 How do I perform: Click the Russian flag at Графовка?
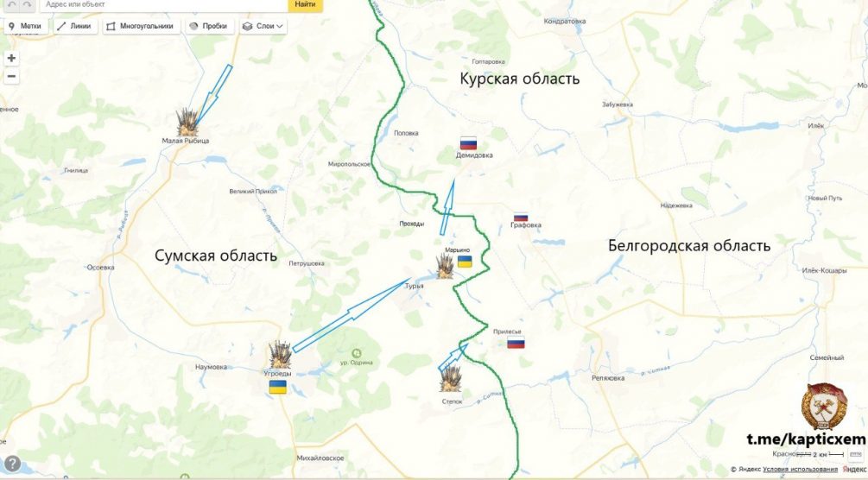(x=521, y=217)
